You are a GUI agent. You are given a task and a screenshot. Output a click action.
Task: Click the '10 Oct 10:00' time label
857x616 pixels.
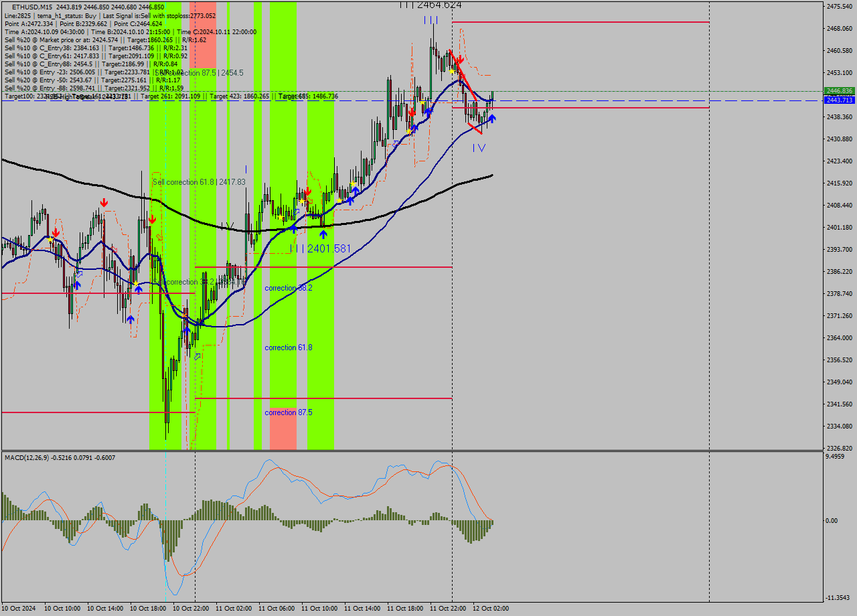coord(62,609)
